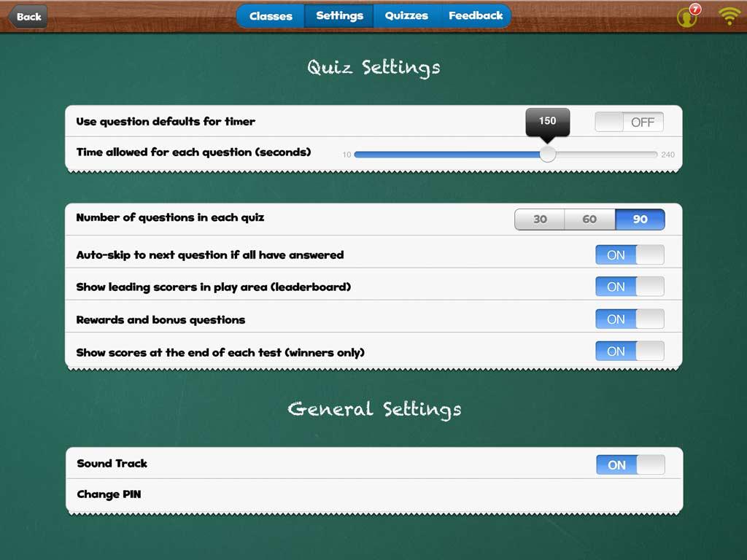Open the Change PIN option
747x560 pixels.
tap(374, 495)
